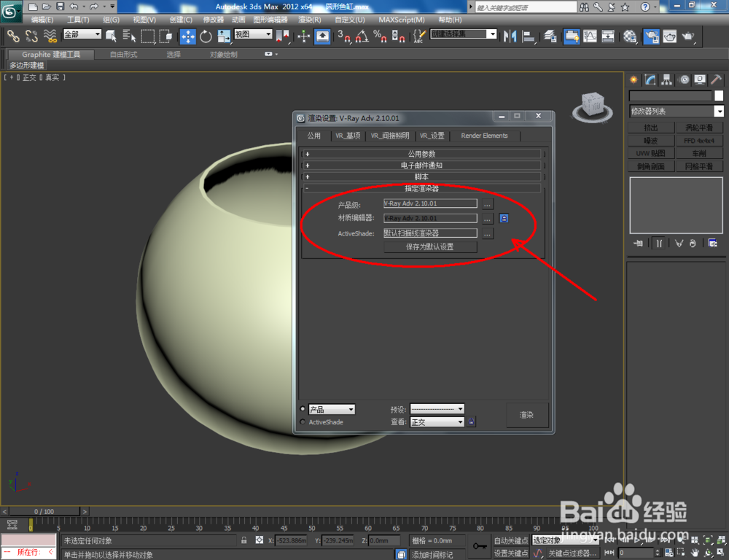
Task: Open the Material Editor icon
Action: [630, 36]
